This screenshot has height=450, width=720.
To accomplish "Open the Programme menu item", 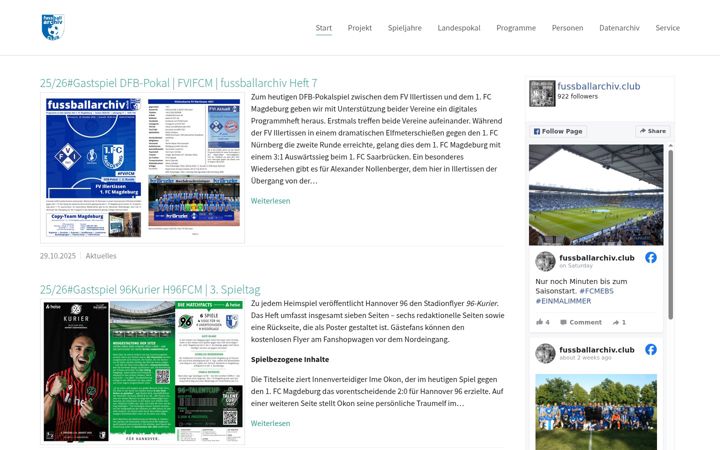I will point(516,28).
